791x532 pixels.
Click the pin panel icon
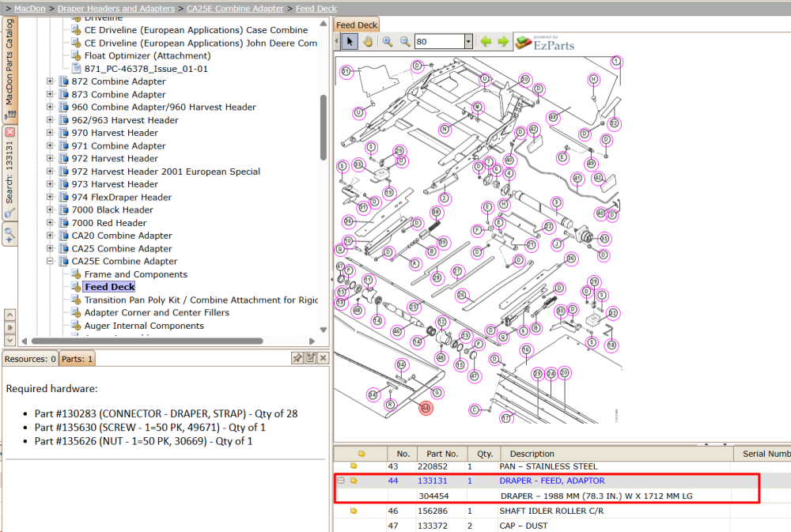[297, 358]
